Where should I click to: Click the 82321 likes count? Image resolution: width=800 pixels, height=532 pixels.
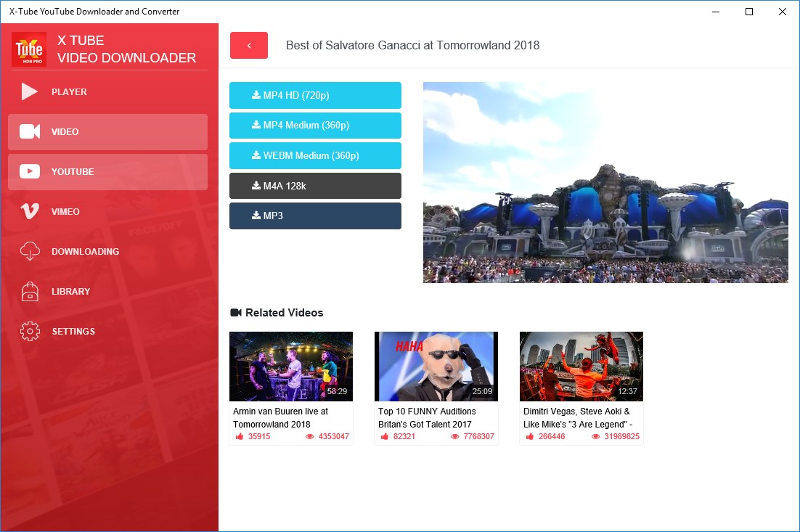coord(404,437)
